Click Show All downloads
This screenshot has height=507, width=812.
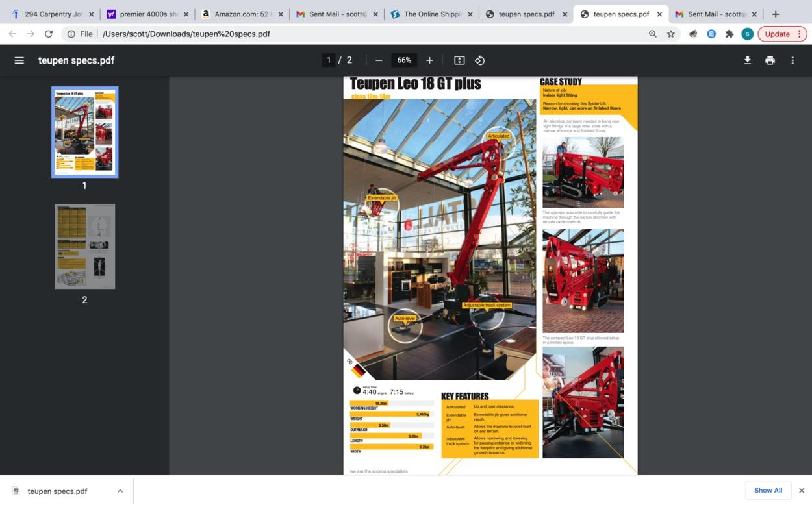point(768,491)
